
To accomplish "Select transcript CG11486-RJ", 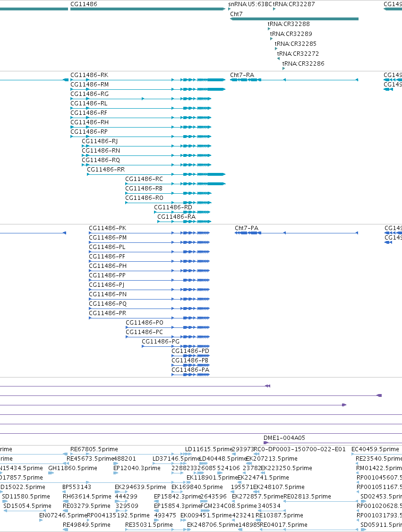I will tap(100, 141).
